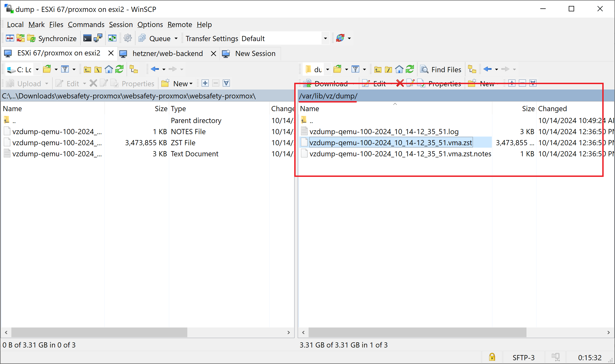
Task: Click the remote path /var/lib/vz/dump/
Action: click(x=328, y=96)
